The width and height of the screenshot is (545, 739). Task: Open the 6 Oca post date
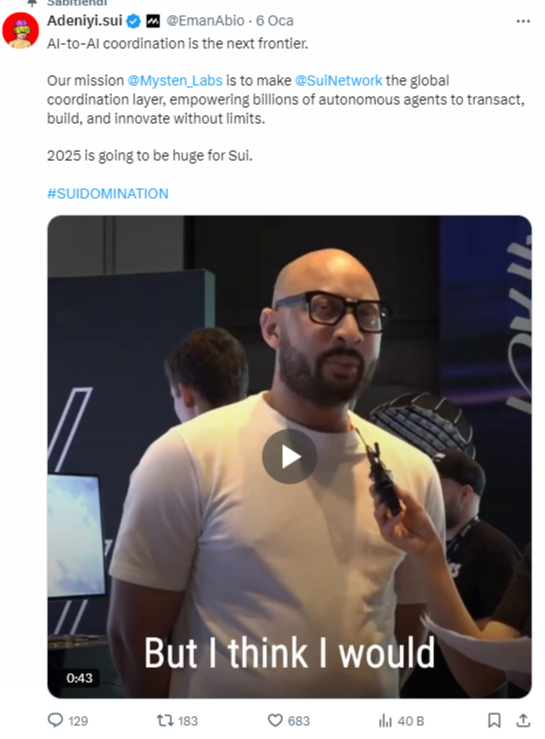(x=275, y=21)
